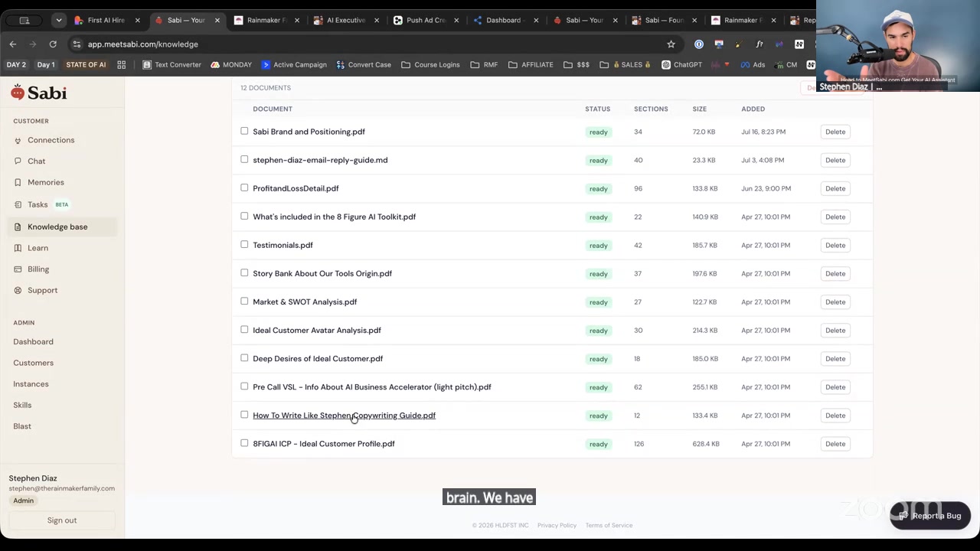Open Instances in the Admin sidebar

click(31, 384)
